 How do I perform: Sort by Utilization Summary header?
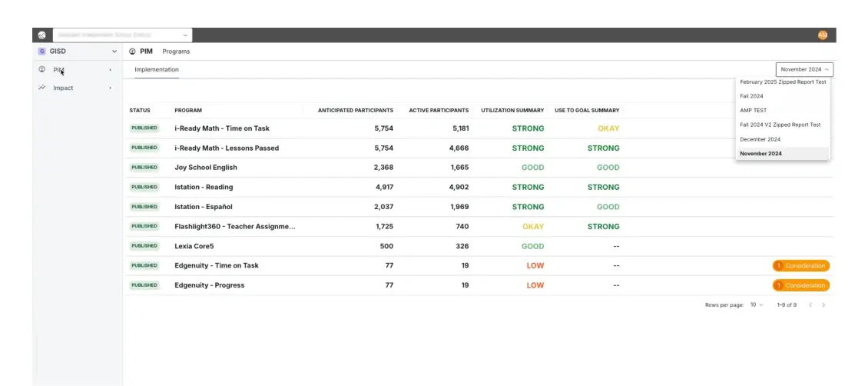pos(512,110)
